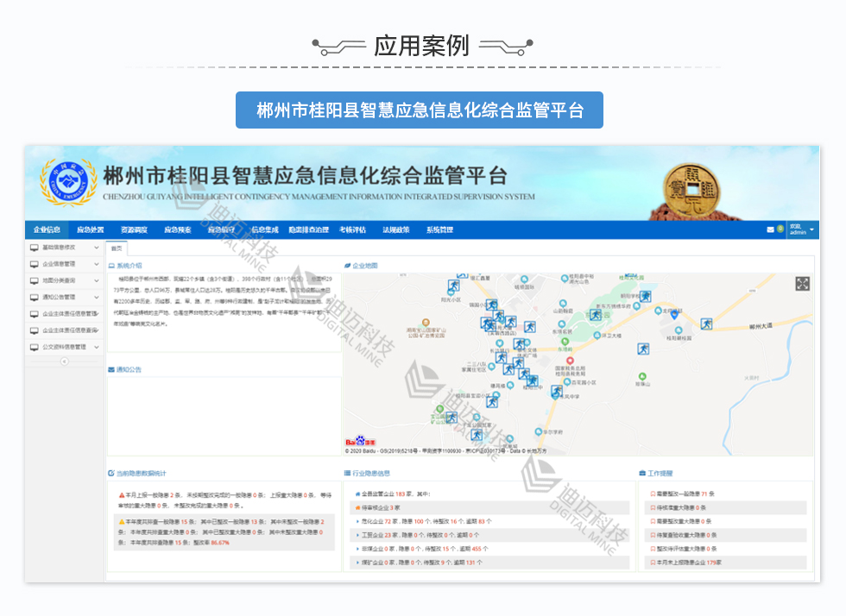Switch to the 首页 tab

click(116, 248)
